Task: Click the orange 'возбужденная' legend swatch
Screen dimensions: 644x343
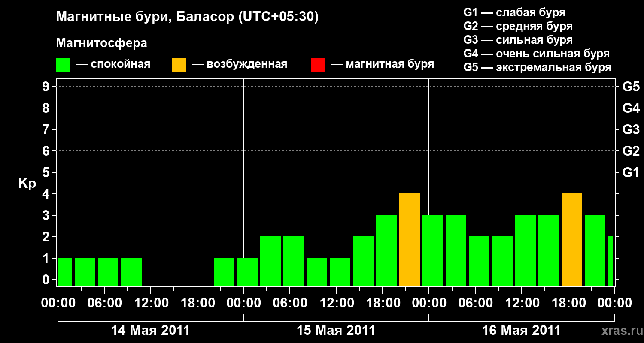Action: click(179, 65)
